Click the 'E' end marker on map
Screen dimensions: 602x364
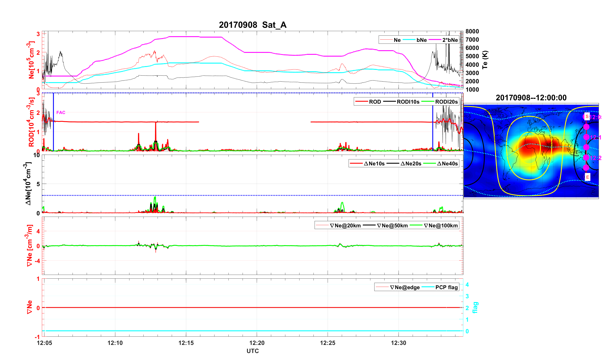[587, 177]
